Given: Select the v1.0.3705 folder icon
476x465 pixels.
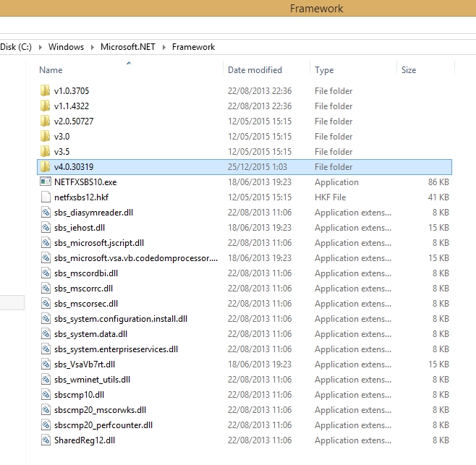Looking at the screenshot, I should tap(46, 90).
